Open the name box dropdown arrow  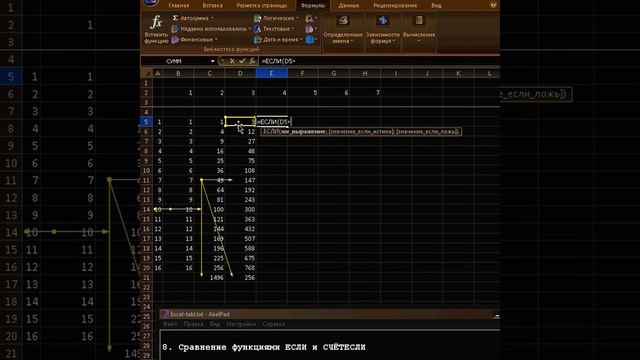pos(213,61)
